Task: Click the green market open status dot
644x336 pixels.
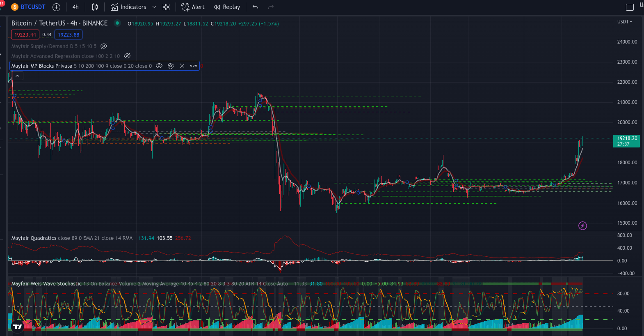Action: [117, 23]
